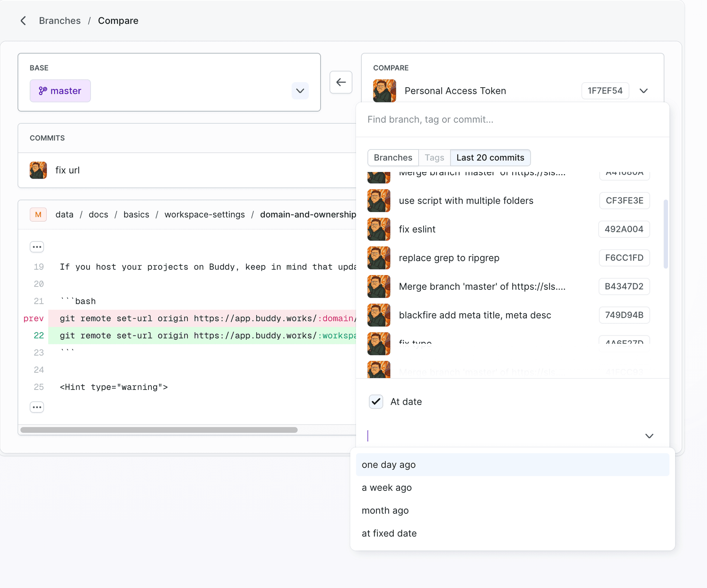Collapse the Compare selector chevron
The width and height of the screenshot is (707, 588).
pos(644,91)
